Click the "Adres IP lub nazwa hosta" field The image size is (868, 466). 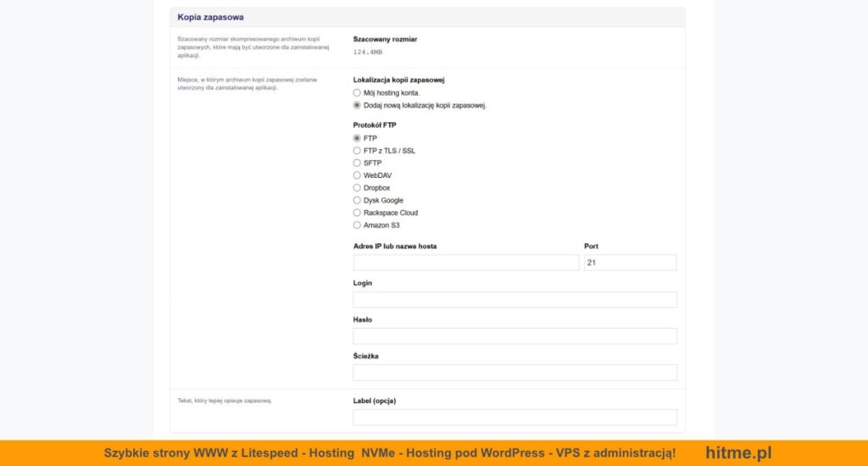click(x=465, y=263)
